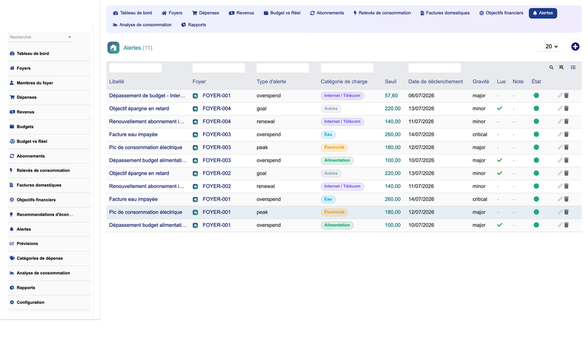Edit 'Dépassement budget alimentati…' alert of FOYER-001

click(x=560, y=225)
